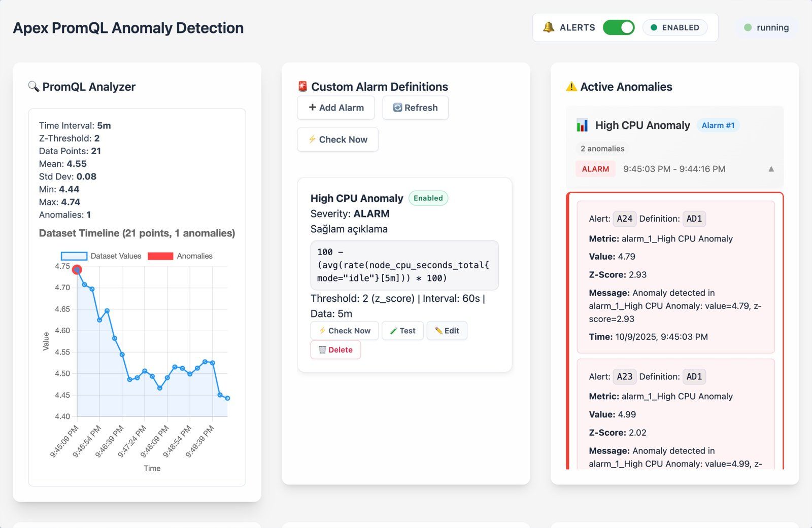This screenshot has height=528, width=812.
Task: Click the ENABLED status badge
Action: tap(675, 27)
